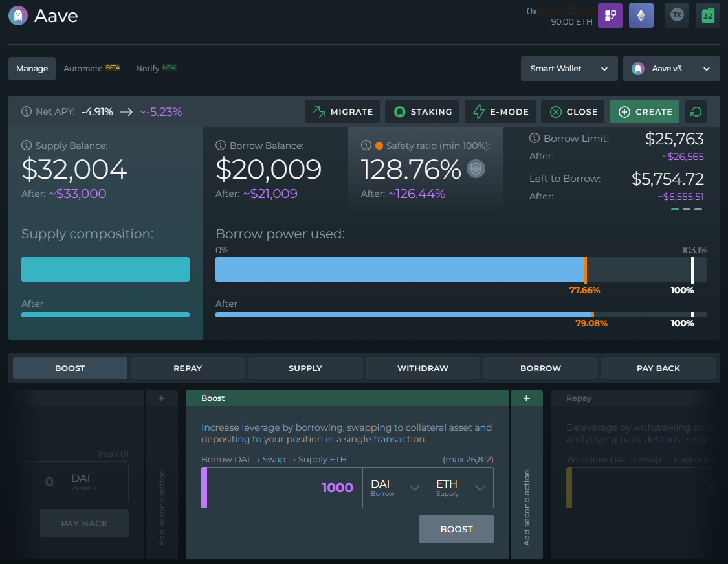Refresh the dashboard with the reload icon
Image resolution: width=728 pixels, height=564 pixels.
point(696,111)
